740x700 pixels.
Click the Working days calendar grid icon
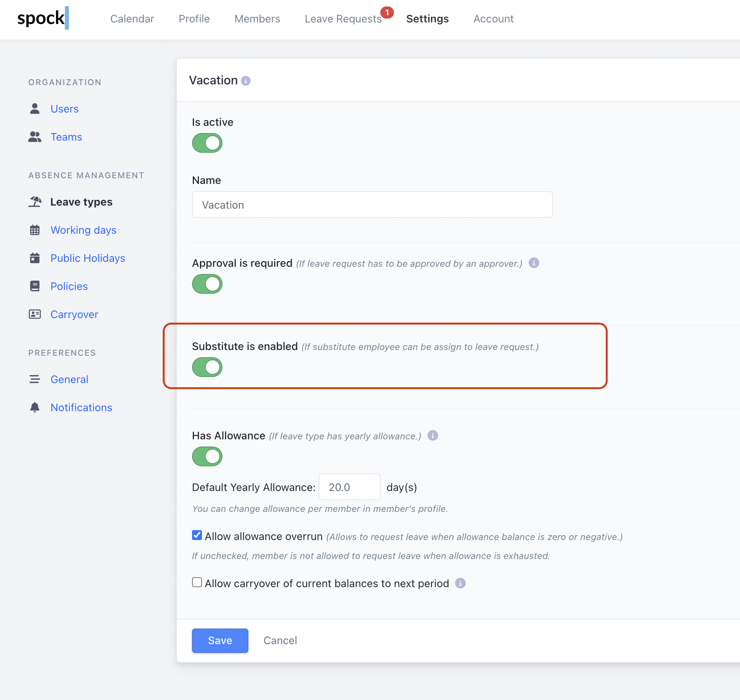[x=35, y=230]
